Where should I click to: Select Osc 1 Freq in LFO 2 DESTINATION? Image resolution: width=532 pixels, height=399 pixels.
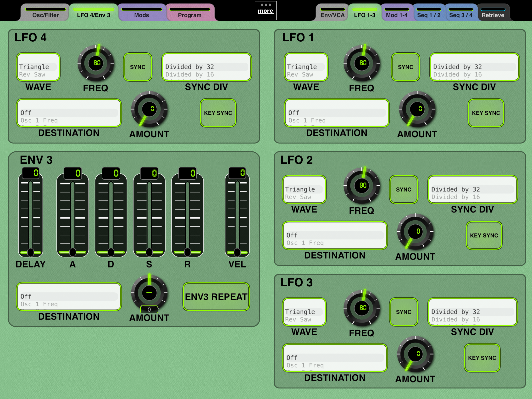[x=305, y=243]
